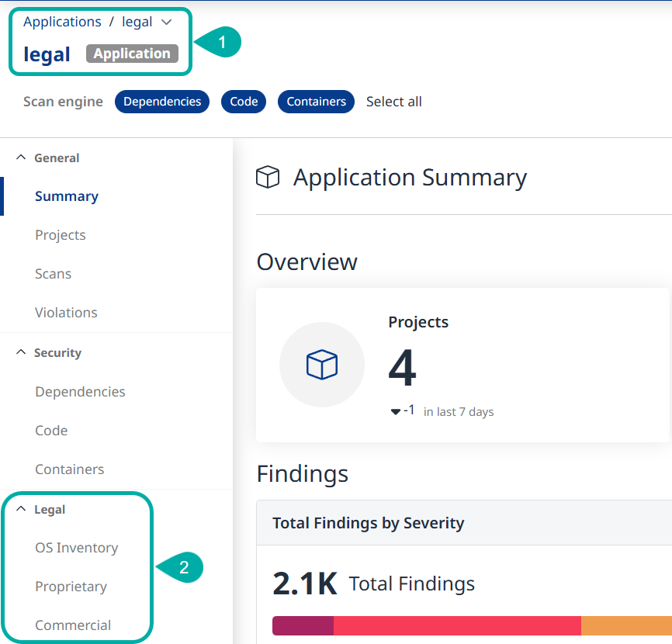Click Select all scan engines
The image size is (672, 644).
coord(394,102)
